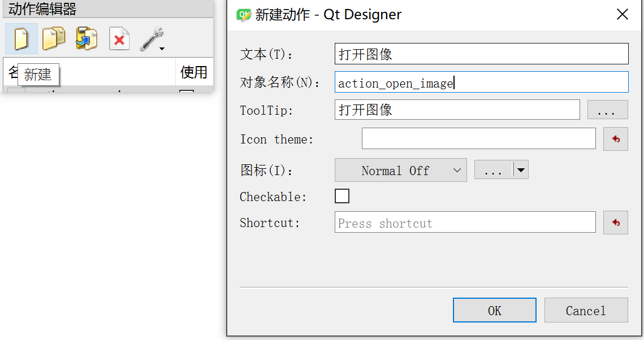
Task: Click the New action icon in Action Editor
Action: point(21,39)
